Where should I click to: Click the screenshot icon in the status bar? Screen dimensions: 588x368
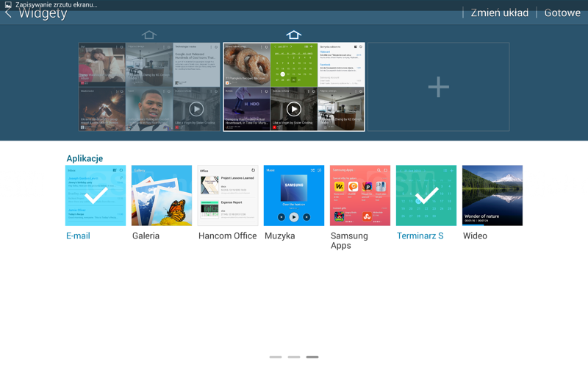(x=8, y=4)
